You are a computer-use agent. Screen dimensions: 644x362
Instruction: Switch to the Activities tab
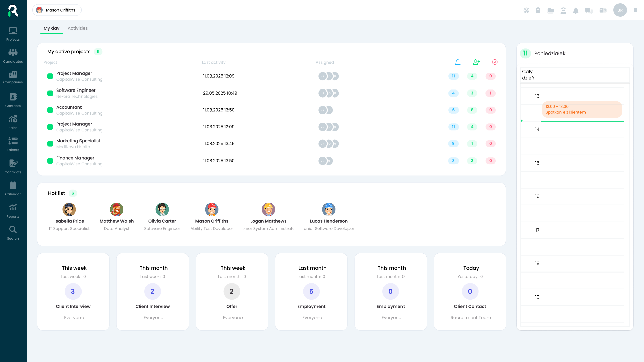tap(77, 28)
